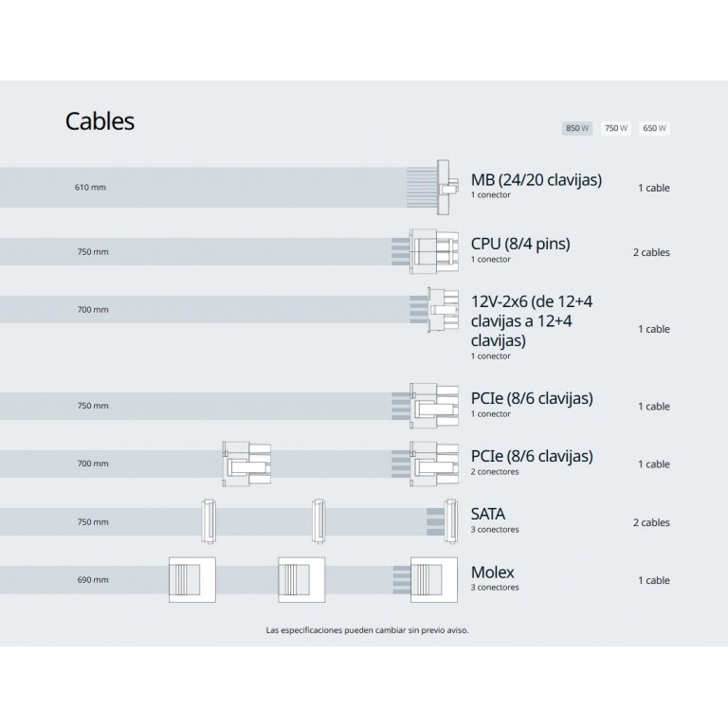Click the Cables section heading
Viewport: 728px width, 728px height.
point(100,121)
